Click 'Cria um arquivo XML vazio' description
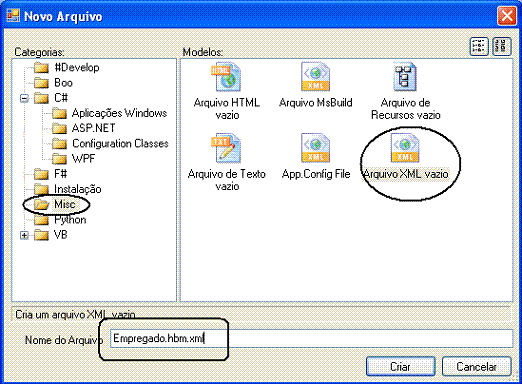This screenshot has width=522, height=384. tap(75, 314)
